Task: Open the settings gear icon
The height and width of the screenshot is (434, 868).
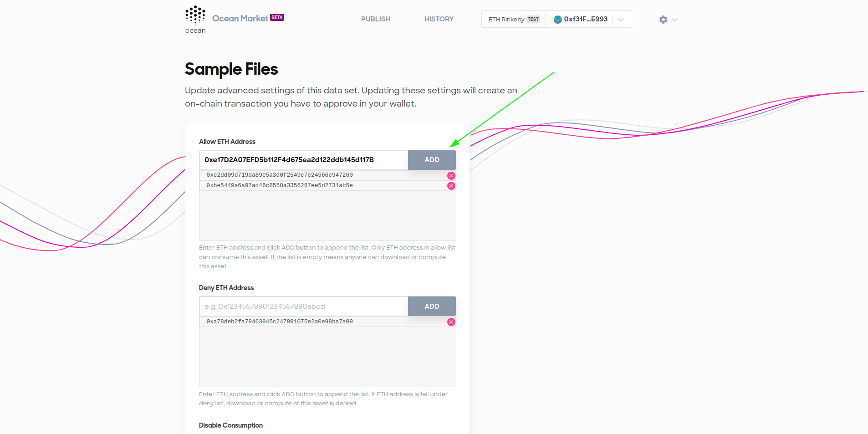Action: pos(663,20)
